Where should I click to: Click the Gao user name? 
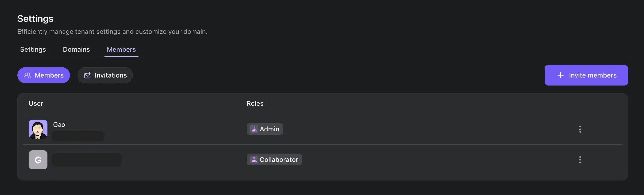tap(59, 125)
